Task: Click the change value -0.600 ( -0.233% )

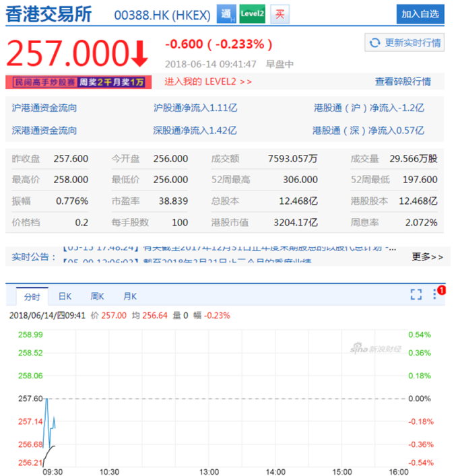Action: [219, 44]
